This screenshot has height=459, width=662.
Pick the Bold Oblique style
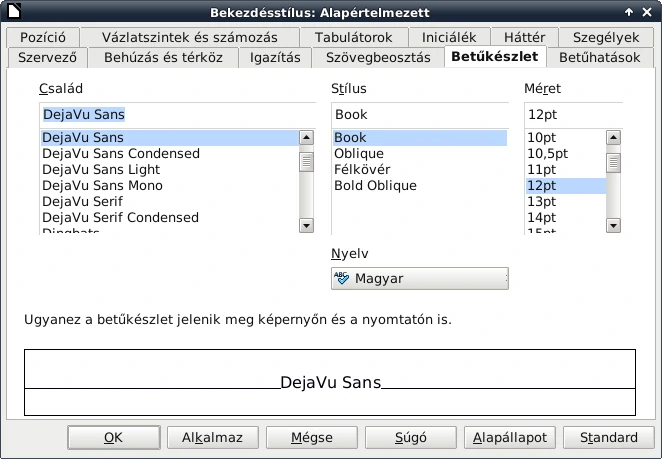(420, 186)
